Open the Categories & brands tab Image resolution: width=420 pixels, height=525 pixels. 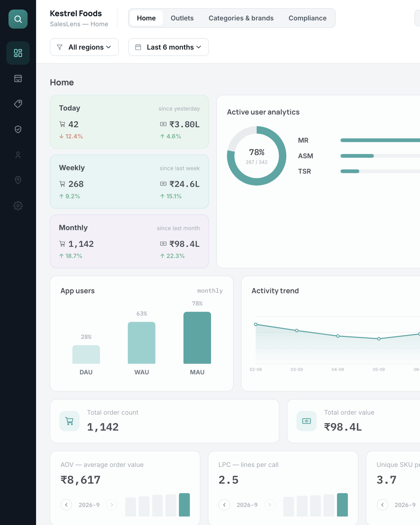[x=241, y=18]
